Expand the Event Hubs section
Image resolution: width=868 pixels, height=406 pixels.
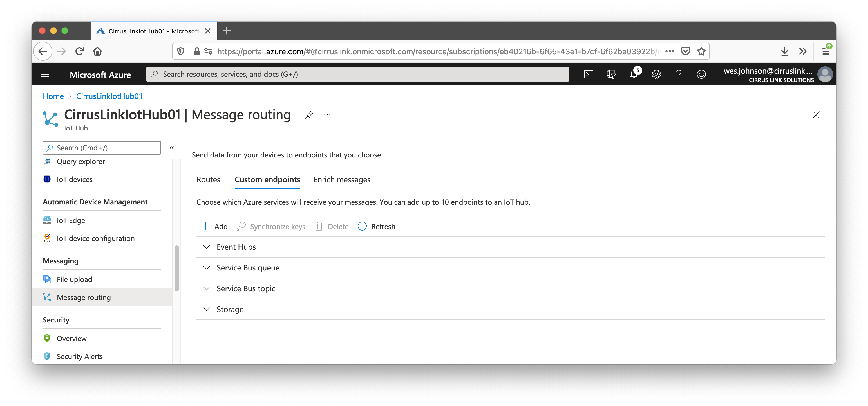tap(207, 247)
